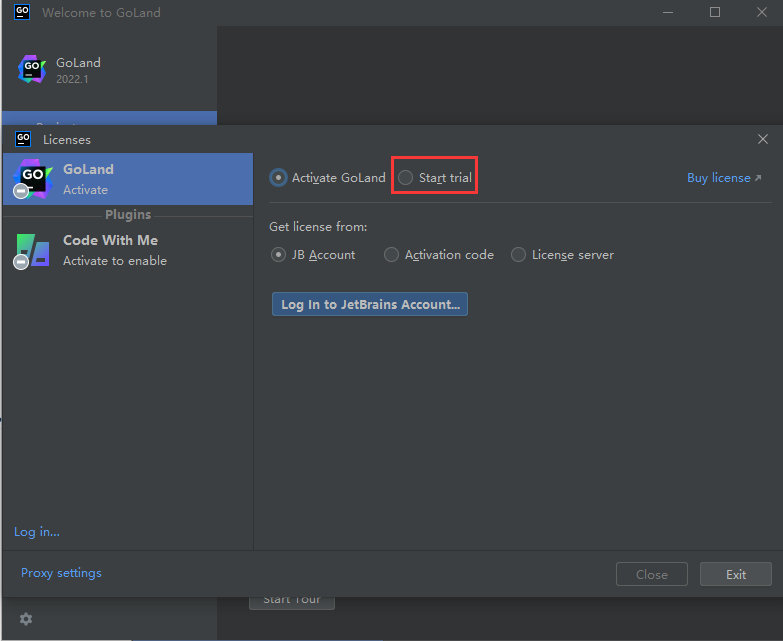
Task: Click the Plugins section header
Action: point(128,215)
